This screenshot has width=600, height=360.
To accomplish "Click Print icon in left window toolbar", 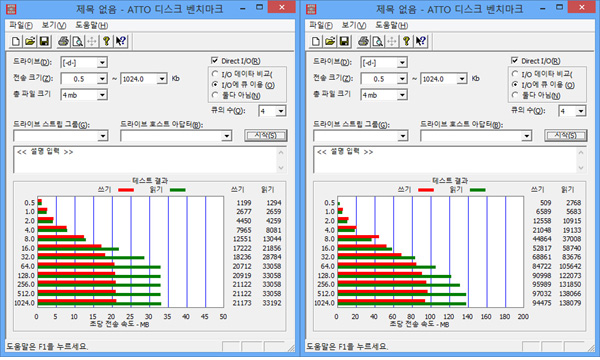I will pos(63,41).
